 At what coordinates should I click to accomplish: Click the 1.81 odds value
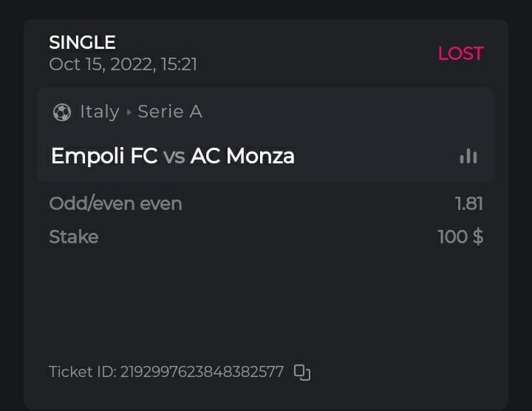click(469, 203)
